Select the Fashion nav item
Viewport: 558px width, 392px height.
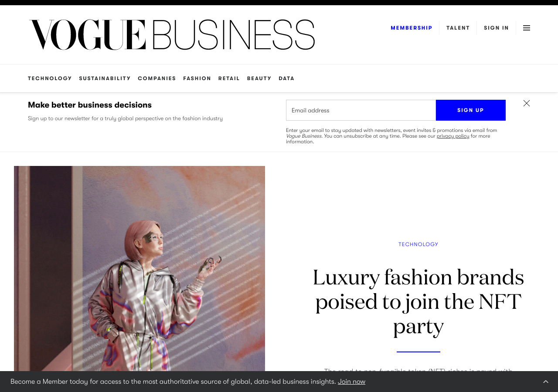point(197,78)
